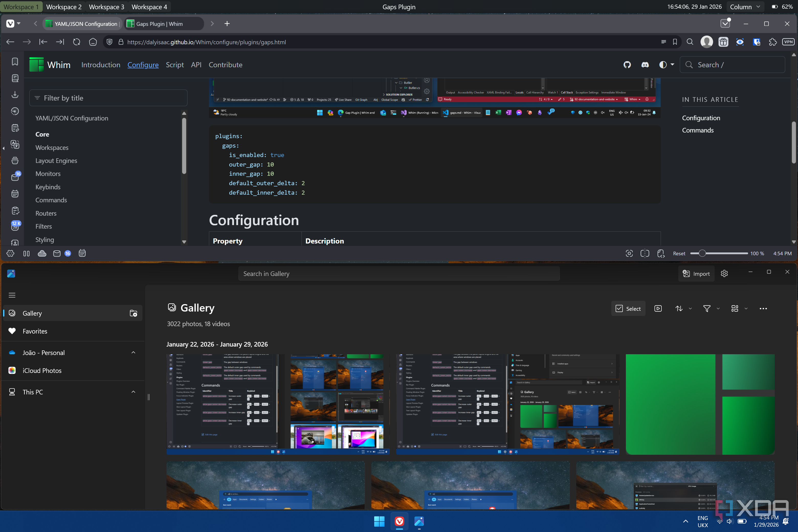The width and height of the screenshot is (798, 532).
Task: Toggle reader view icon in address bar
Action: [x=663, y=42]
